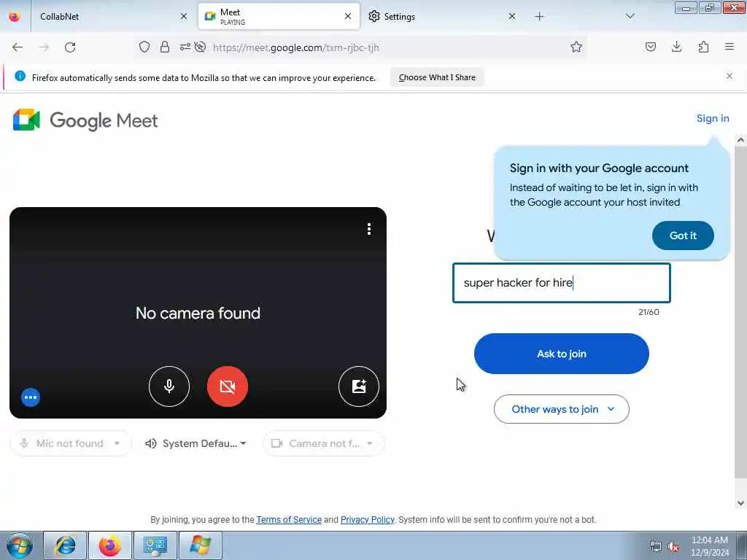
Task: Toggle the red camera off button
Action: coord(228,386)
